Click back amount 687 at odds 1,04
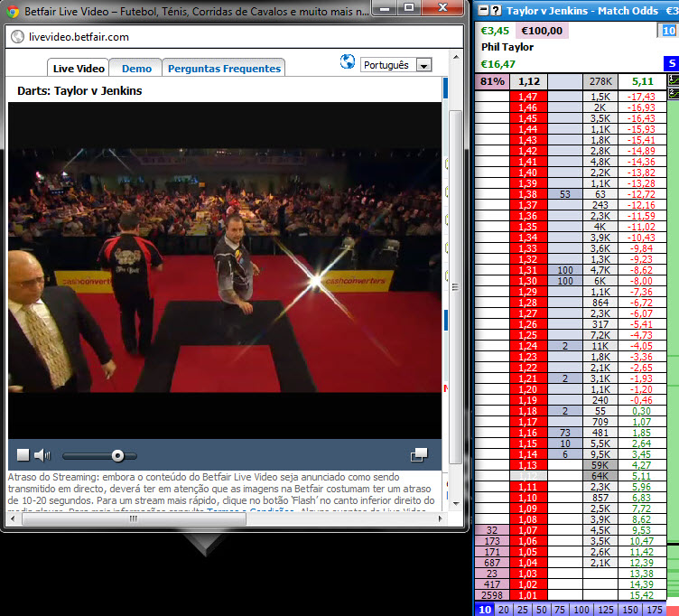 (x=492, y=563)
